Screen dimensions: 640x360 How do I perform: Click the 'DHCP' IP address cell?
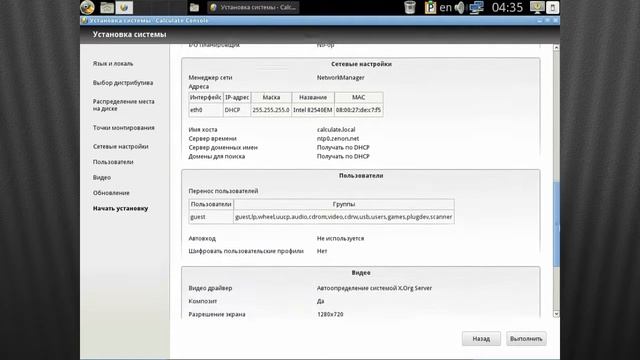coord(237,110)
